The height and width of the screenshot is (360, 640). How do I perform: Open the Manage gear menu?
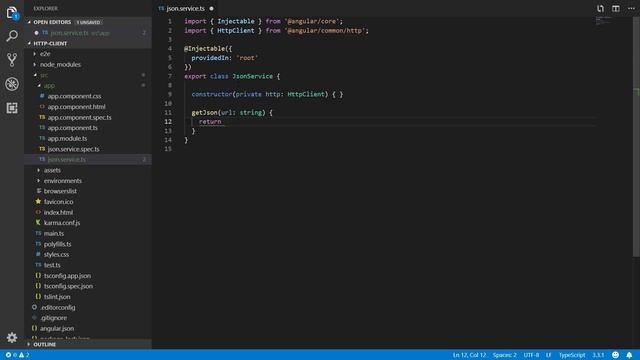[12, 338]
